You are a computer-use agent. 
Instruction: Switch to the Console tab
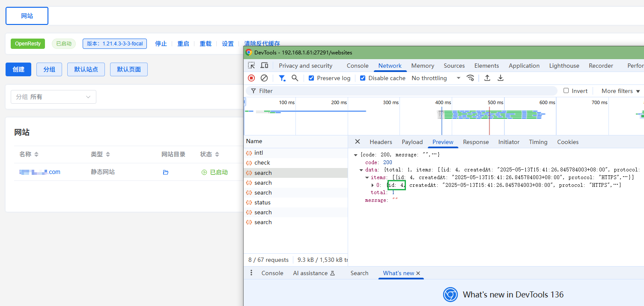(x=357, y=66)
